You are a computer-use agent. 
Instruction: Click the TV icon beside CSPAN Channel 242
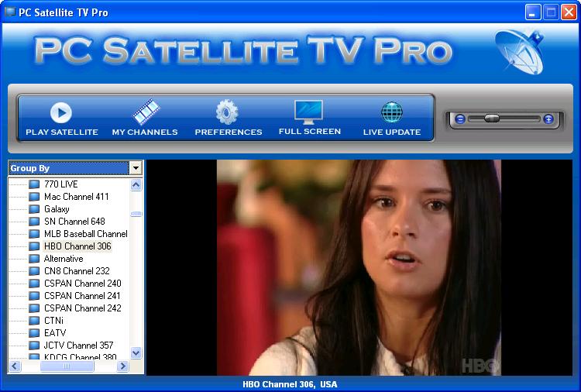(x=34, y=308)
